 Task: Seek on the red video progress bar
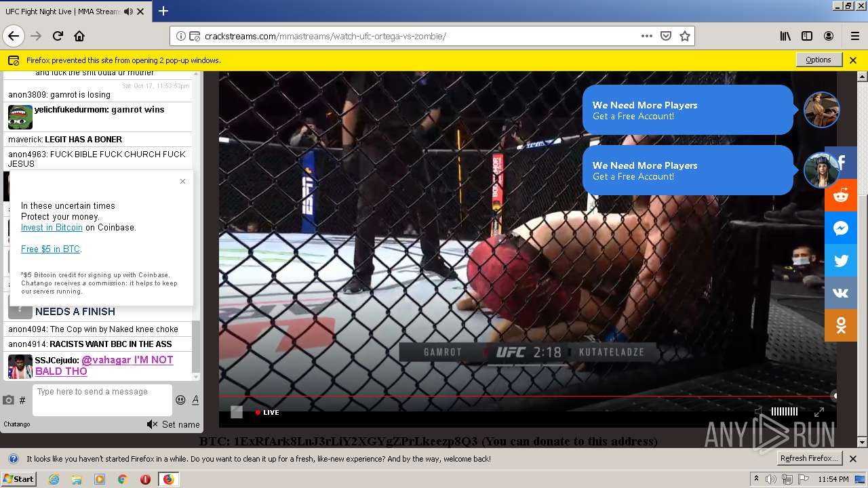[x=528, y=396]
